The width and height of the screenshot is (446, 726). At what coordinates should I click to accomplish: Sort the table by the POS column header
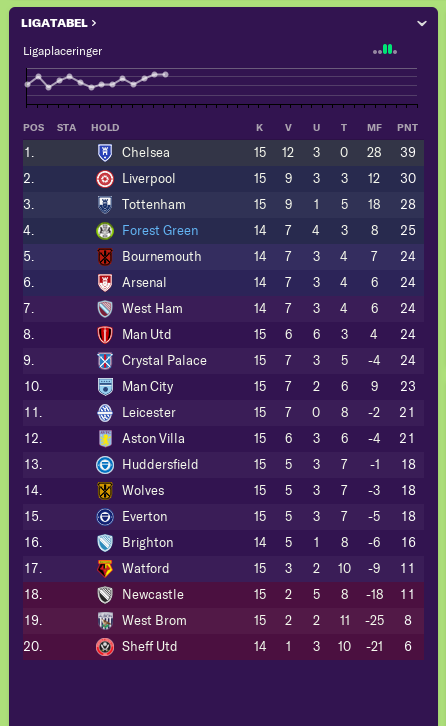coord(34,127)
